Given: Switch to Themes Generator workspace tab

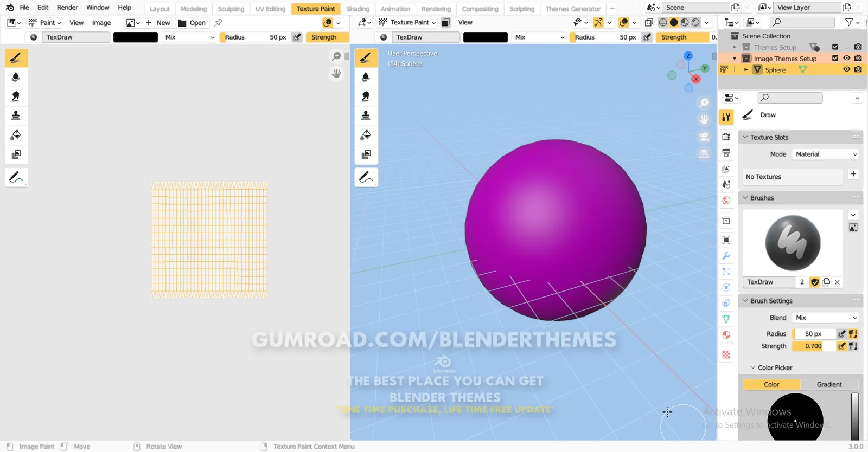Looking at the screenshot, I should click(x=573, y=9).
